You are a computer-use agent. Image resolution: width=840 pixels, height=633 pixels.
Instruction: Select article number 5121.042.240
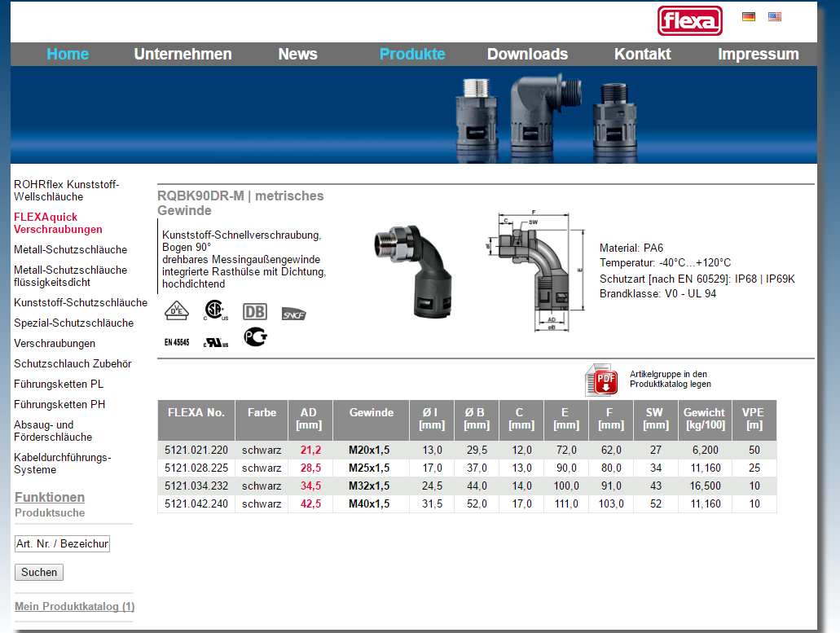point(196,504)
